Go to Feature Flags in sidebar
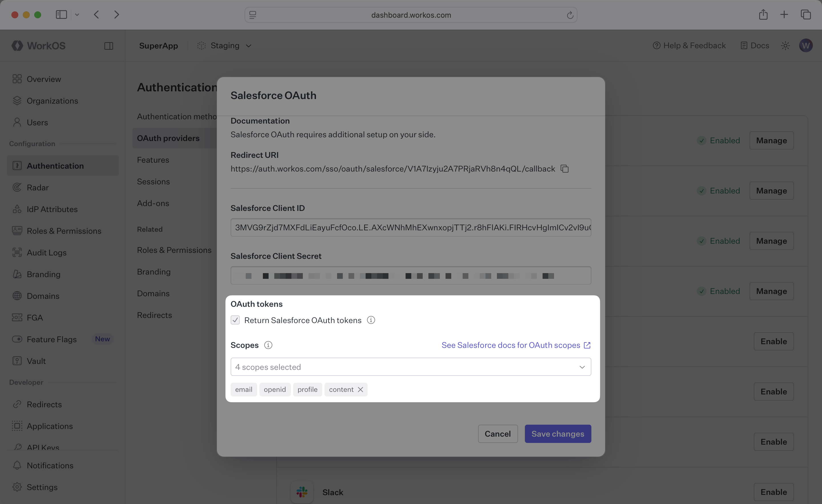The image size is (822, 504). [x=52, y=339]
